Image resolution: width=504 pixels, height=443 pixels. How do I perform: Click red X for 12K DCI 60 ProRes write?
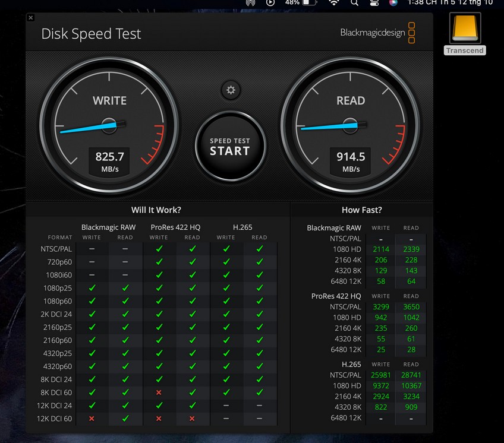159,419
